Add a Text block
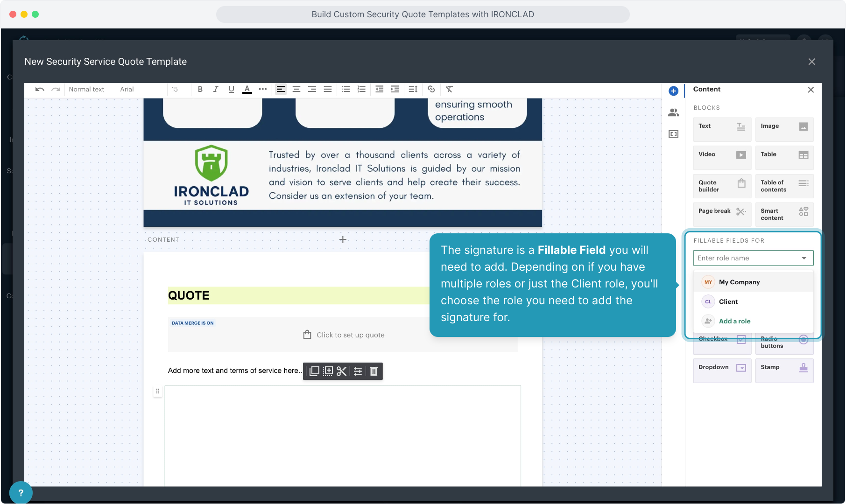Image resolution: width=846 pixels, height=504 pixels. 722,129
